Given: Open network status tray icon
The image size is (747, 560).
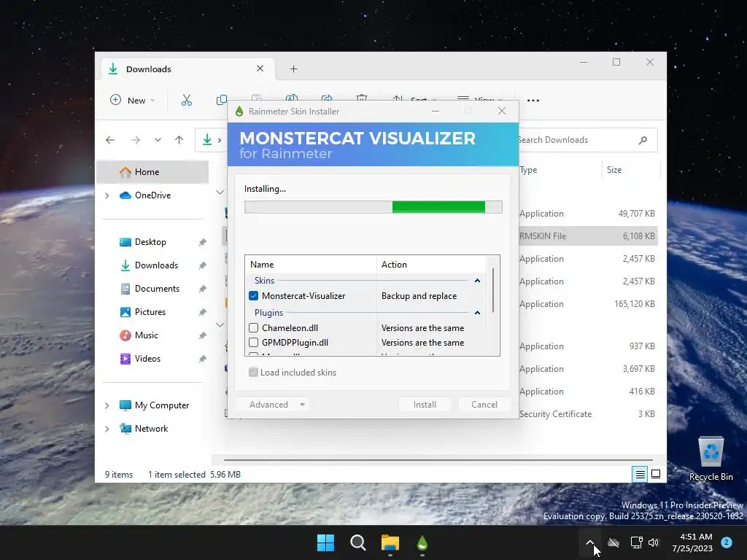Looking at the screenshot, I should (636, 542).
